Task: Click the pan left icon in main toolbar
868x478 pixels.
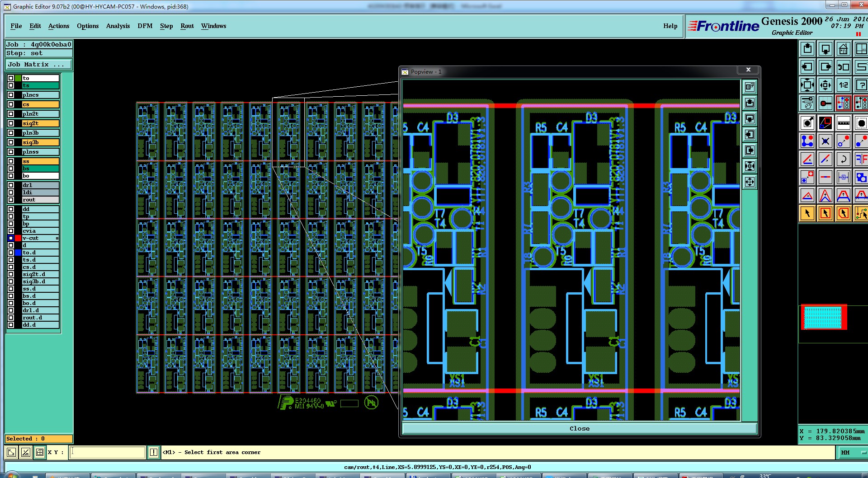Action: tap(807, 67)
